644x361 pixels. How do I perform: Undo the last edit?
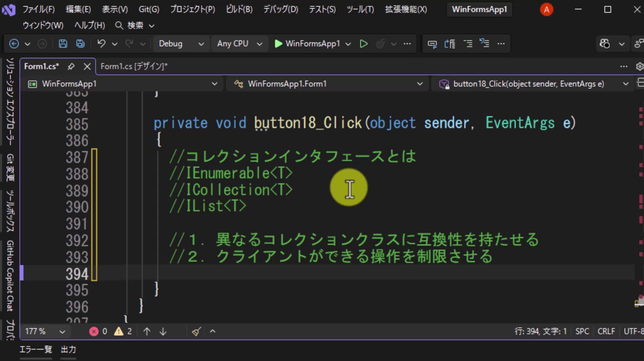coord(101,44)
